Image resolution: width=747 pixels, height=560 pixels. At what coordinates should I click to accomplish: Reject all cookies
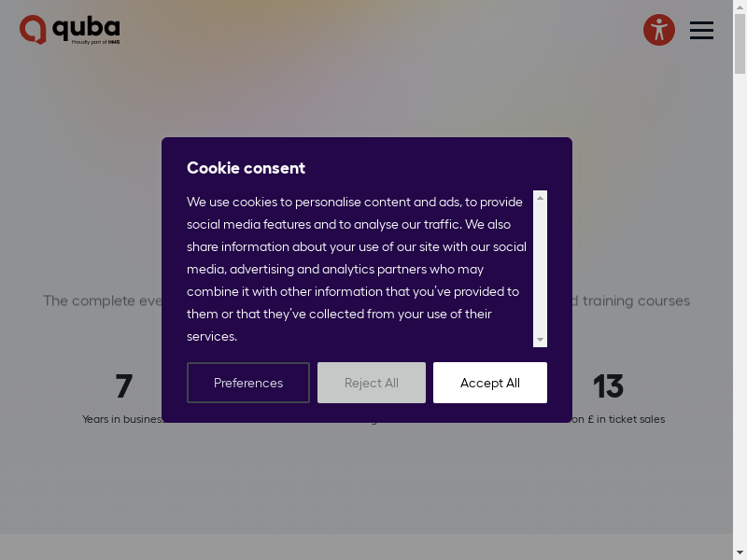pyautogui.click(x=372, y=383)
